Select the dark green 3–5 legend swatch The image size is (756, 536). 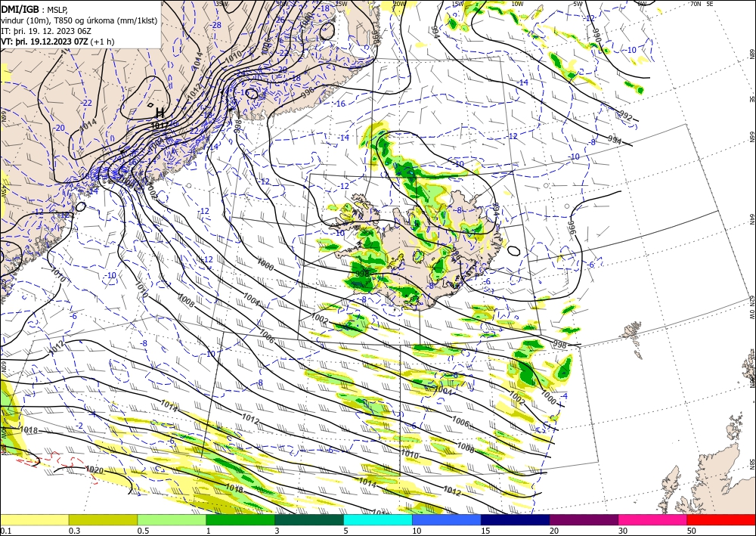[x=309, y=519]
